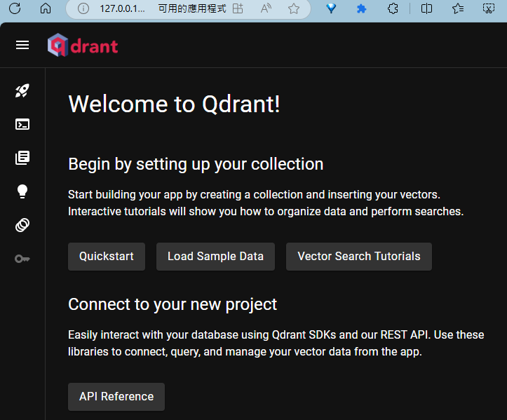Screen dimensions: 507x420
Task: Click the Qdrant logo
Action: tap(83, 46)
